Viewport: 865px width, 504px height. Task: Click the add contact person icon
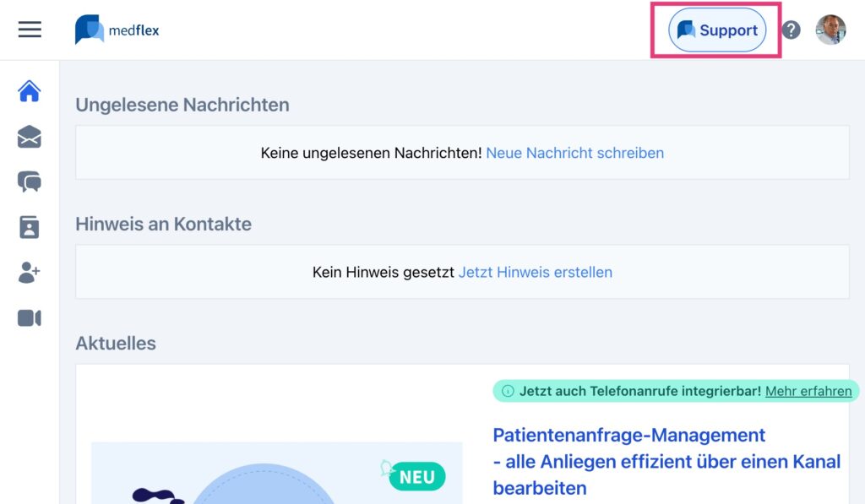(x=30, y=273)
